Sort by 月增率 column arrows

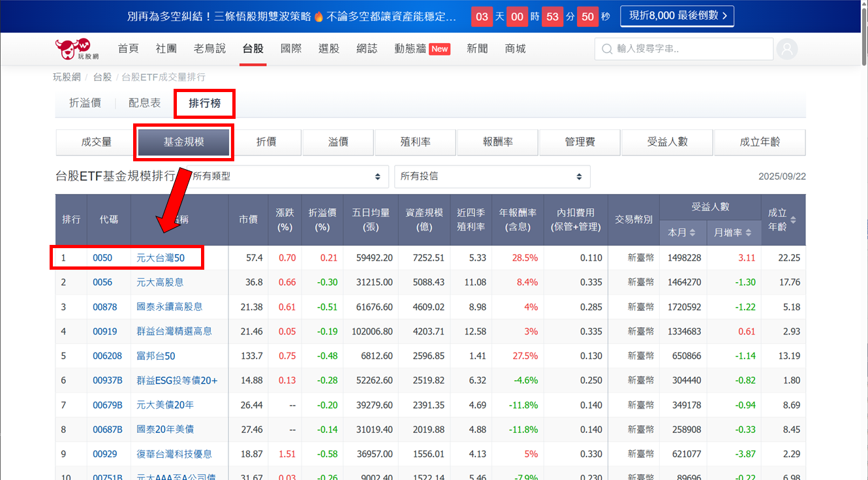coord(748,232)
